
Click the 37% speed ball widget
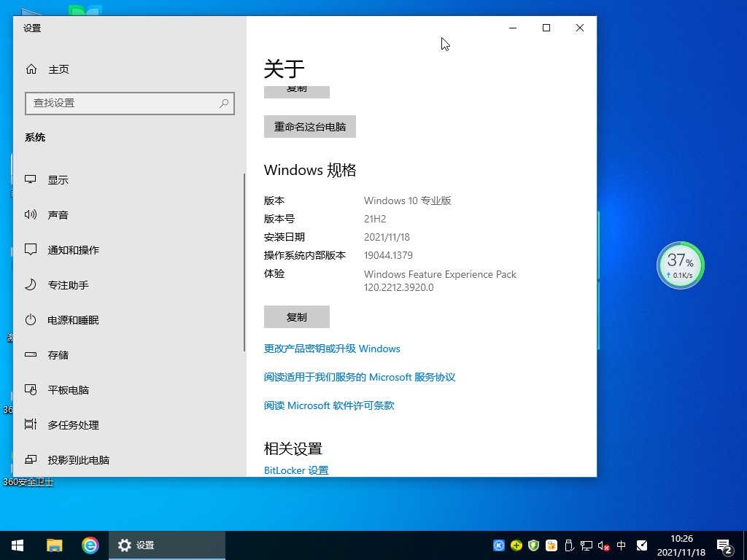(x=680, y=265)
